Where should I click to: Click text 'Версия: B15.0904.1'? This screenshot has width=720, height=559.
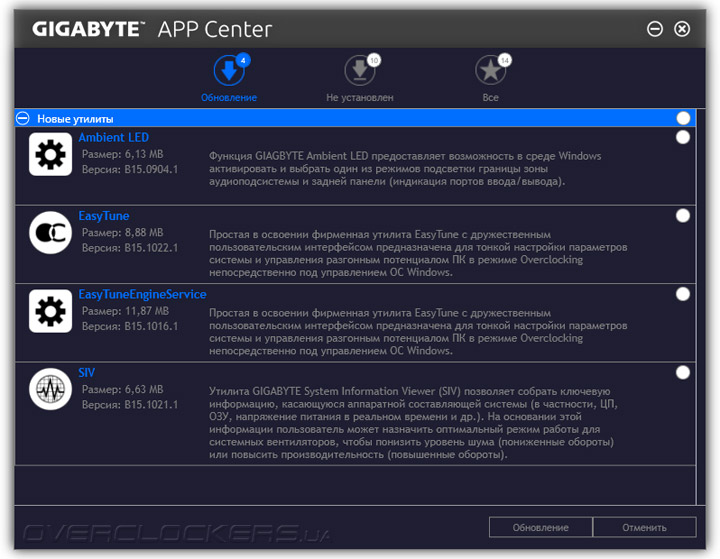[x=130, y=169]
